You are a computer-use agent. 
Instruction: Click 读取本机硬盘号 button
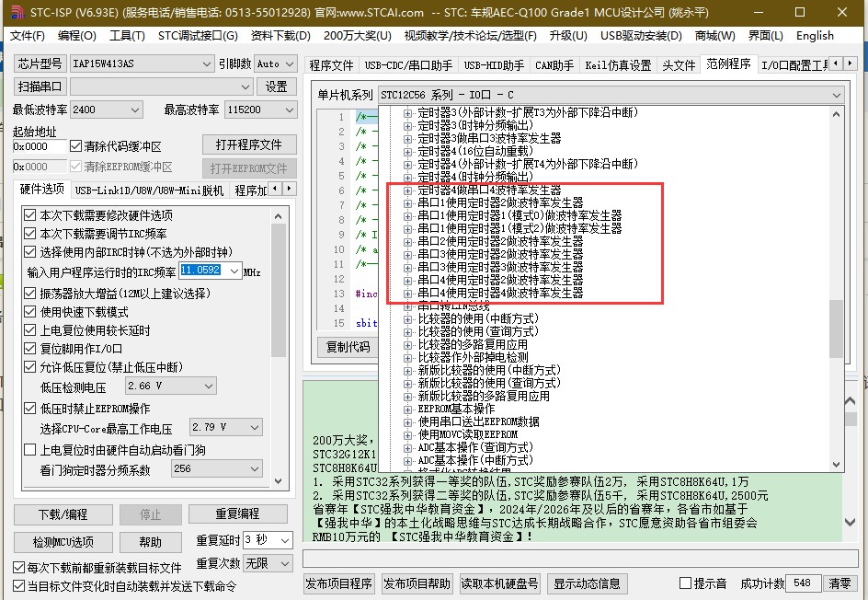(499, 583)
